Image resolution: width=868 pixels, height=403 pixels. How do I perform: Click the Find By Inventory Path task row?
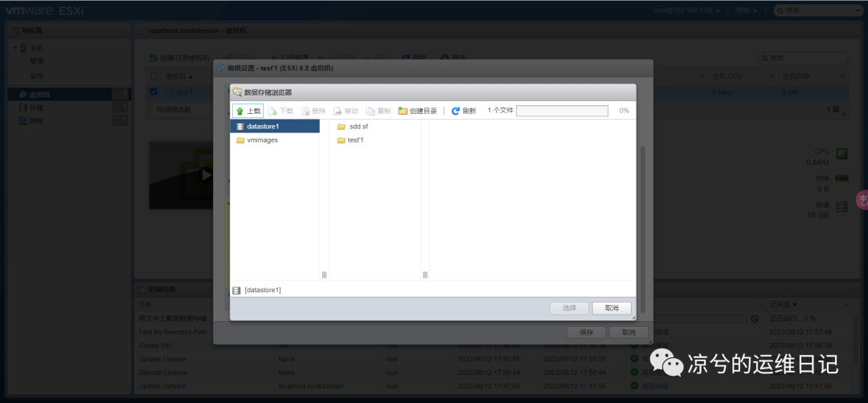493,332
